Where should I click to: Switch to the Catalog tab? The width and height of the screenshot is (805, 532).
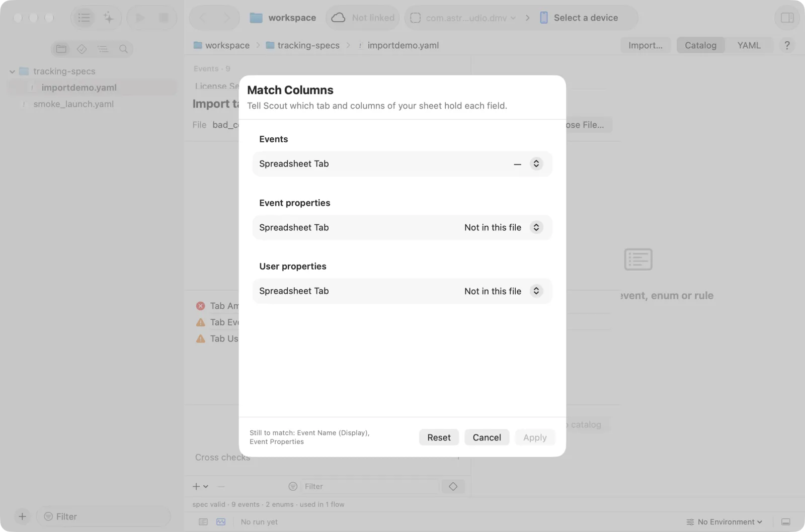pyautogui.click(x=700, y=45)
